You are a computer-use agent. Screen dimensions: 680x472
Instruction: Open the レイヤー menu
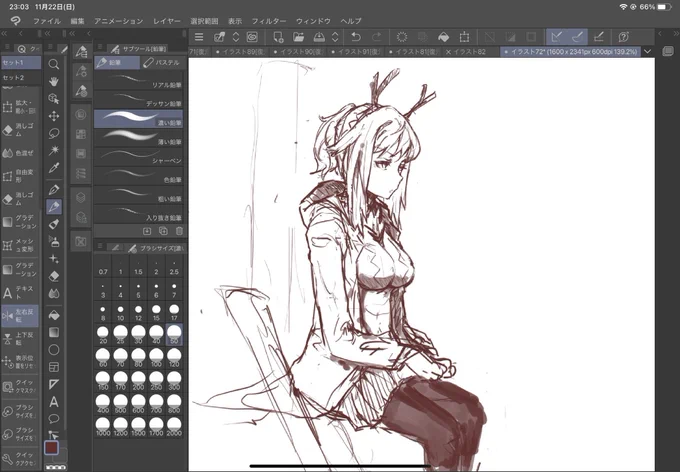pos(167,21)
